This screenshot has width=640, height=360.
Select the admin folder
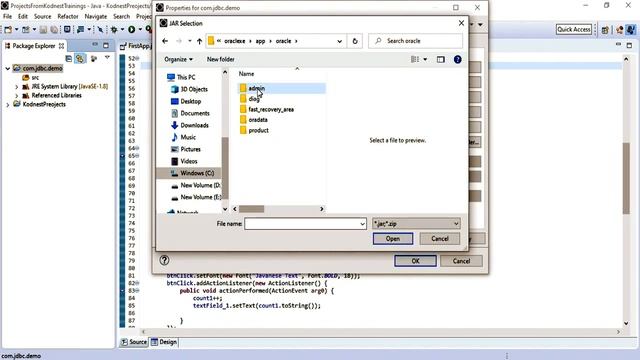pos(282,88)
